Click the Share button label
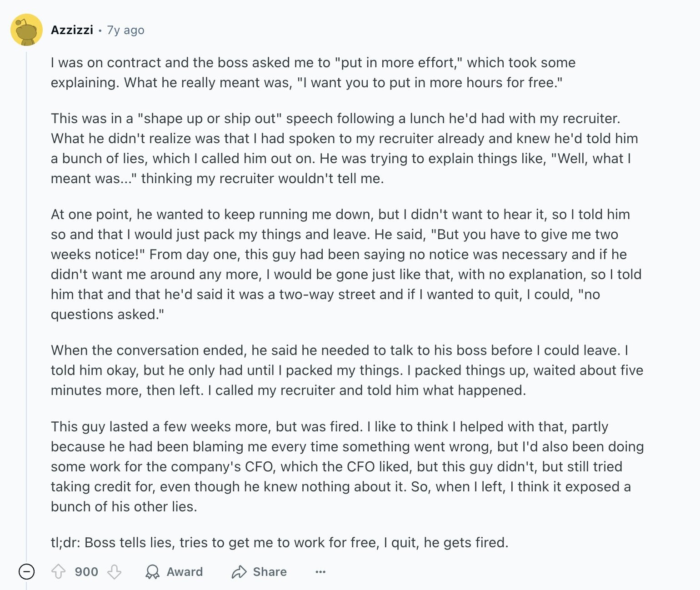 coord(270,571)
